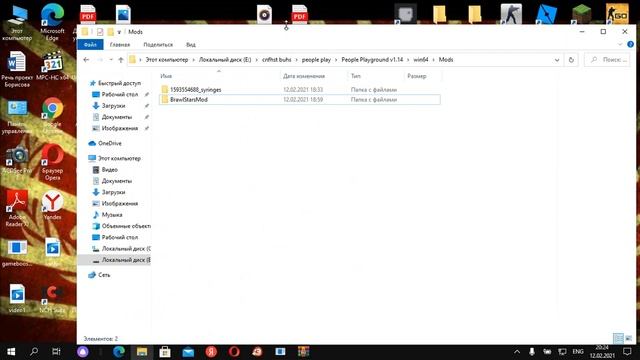Viewport: 640px width, 360px height.
Task: Open Видео under Этот компьютер
Action: click(x=109, y=169)
